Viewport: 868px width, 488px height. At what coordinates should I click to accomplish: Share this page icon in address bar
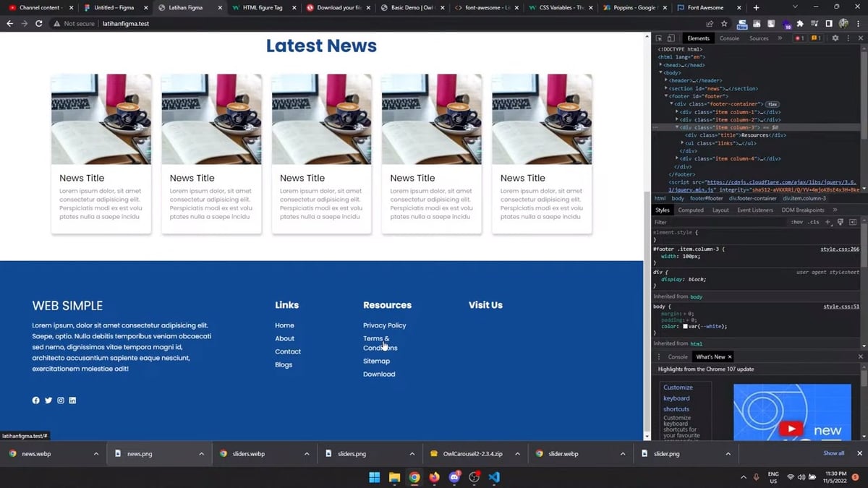pos(710,23)
